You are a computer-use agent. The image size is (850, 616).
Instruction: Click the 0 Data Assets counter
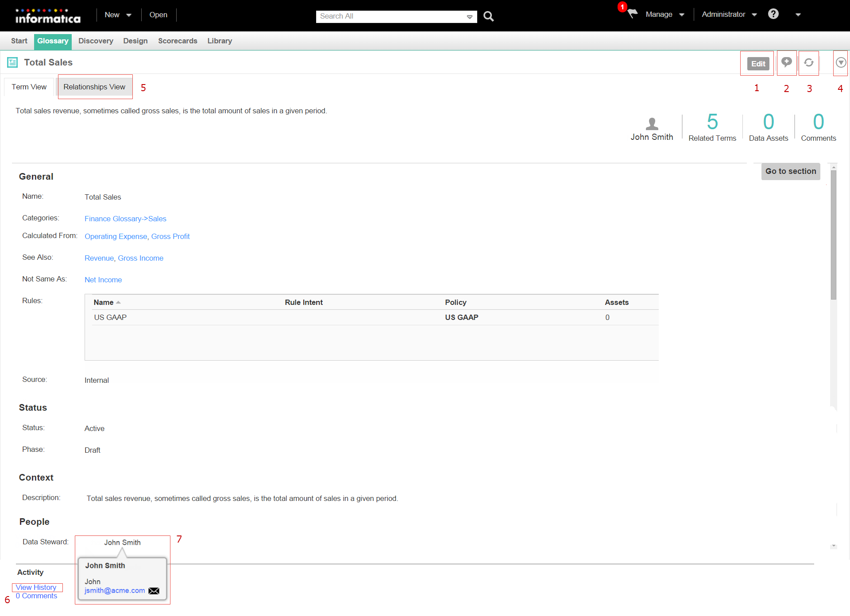pyautogui.click(x=769, y=127)
